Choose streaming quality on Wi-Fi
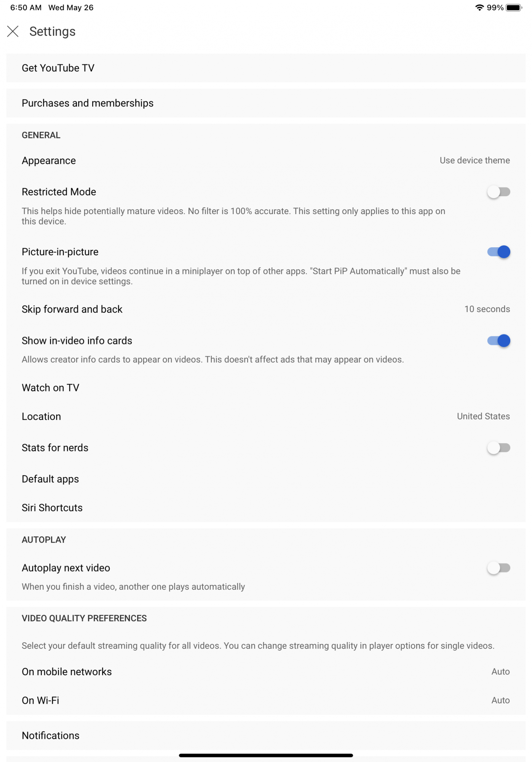 click(x=266, y=700)
